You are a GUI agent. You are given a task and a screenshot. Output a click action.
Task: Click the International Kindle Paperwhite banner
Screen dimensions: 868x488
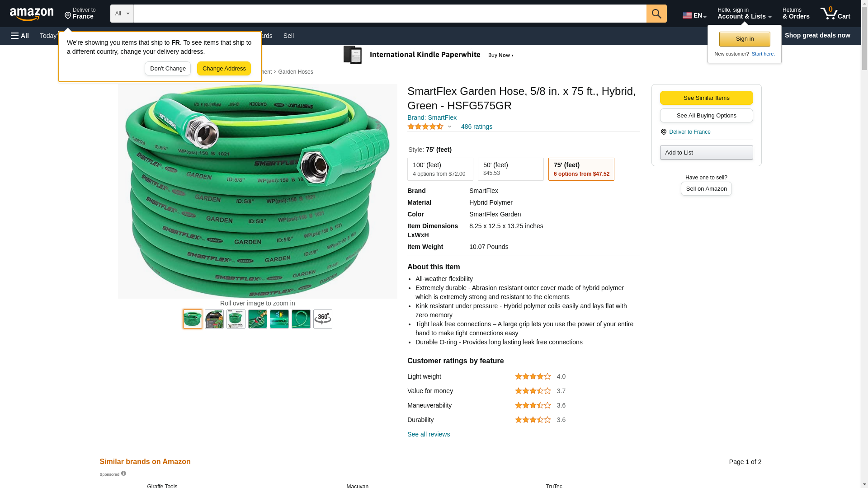point(429,55)
